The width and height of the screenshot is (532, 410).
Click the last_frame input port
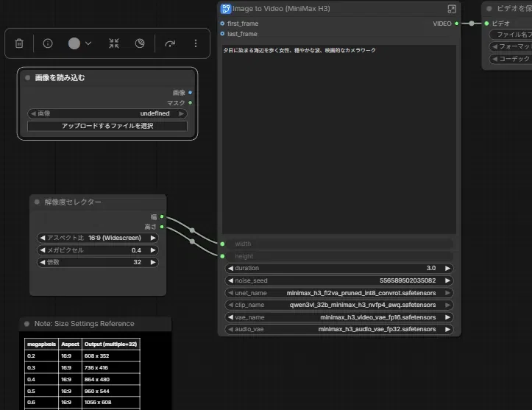tap(222, 34)
